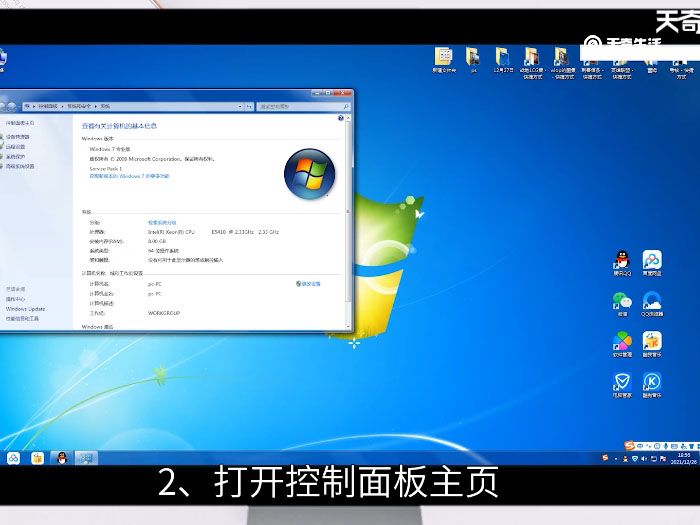Open Remote settings from the sidebar
700x525 pixels.
15,146
